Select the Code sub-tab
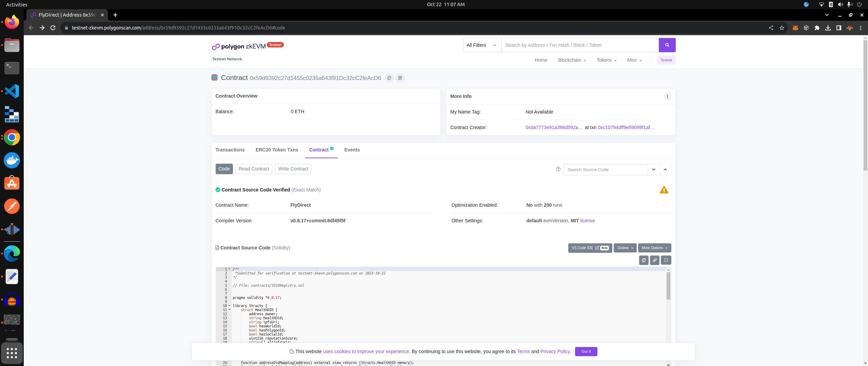 coord(224,169)
